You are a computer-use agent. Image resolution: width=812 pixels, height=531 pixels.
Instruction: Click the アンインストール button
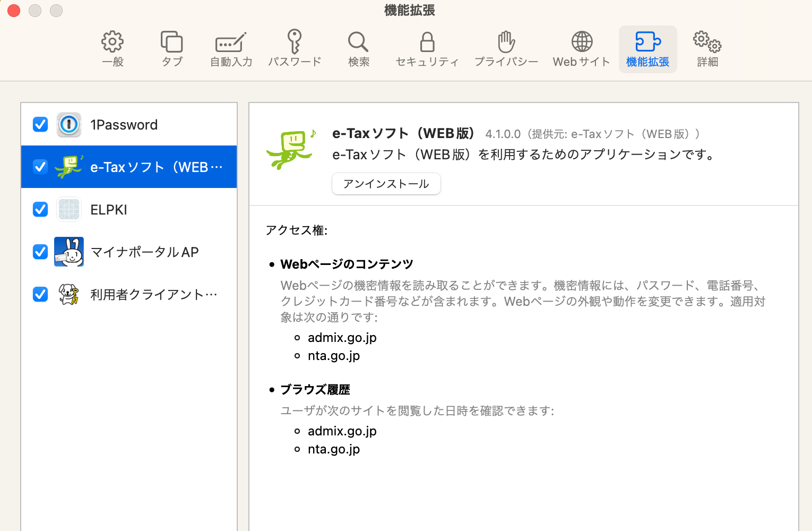[386, 184]
